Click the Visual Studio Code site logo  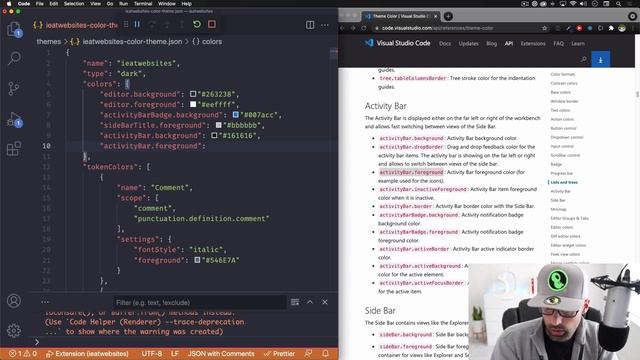[x=398, y=43]
